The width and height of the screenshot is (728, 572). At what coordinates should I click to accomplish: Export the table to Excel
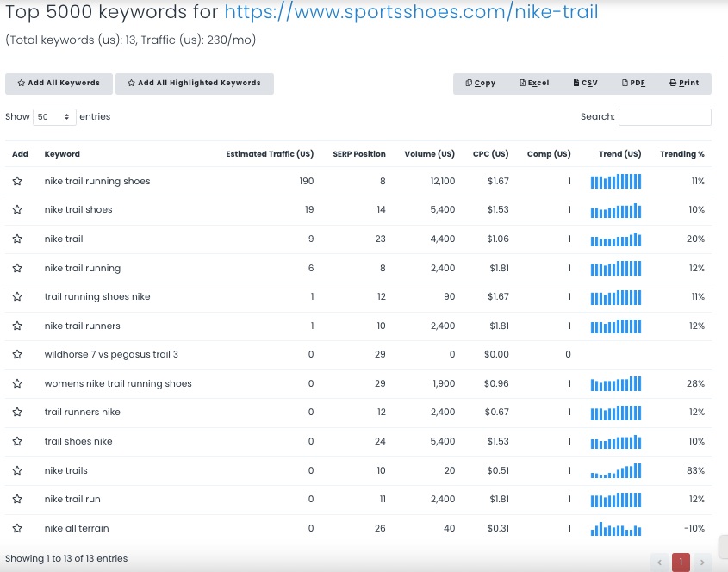[x=534, y=84]
